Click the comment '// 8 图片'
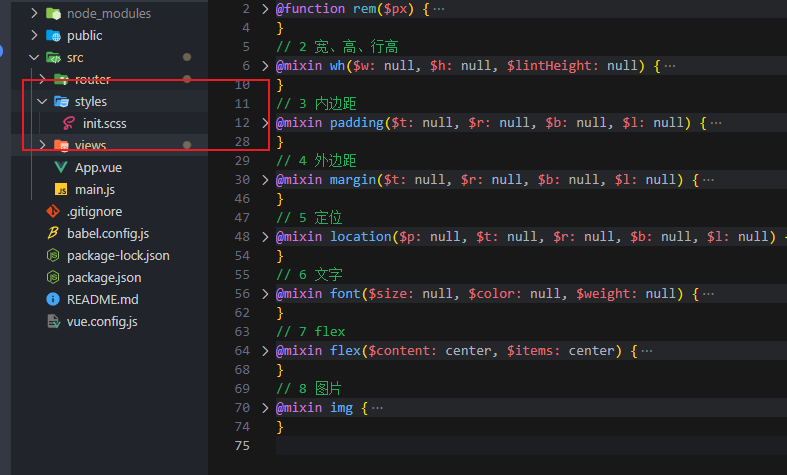The width and height of the screenshot is (787, 475). 309,389
